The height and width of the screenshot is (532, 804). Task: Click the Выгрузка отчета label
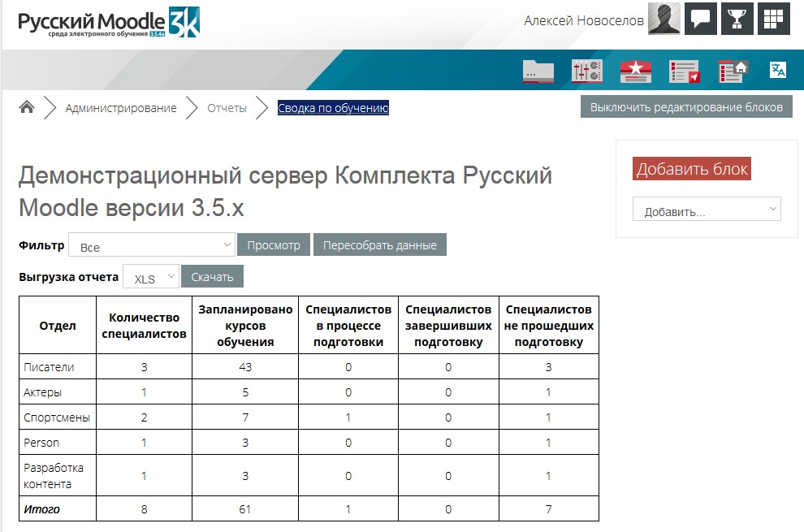69,277
